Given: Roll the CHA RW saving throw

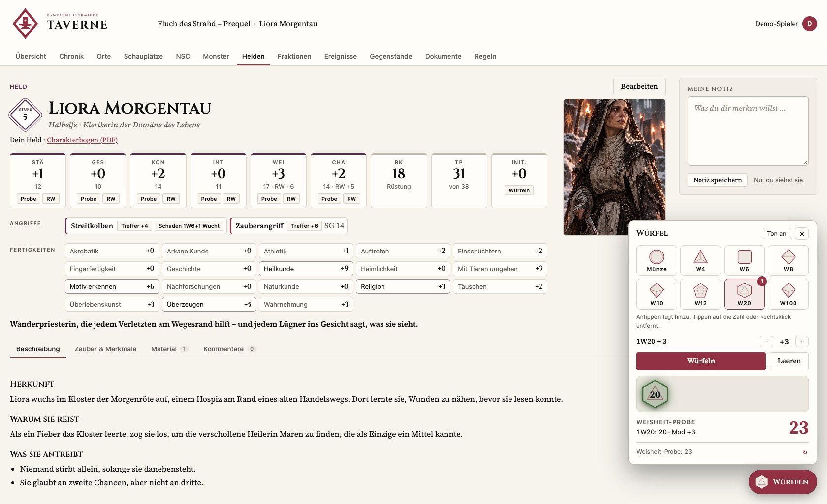Looking at the screenshot, I should click(351, 199).
